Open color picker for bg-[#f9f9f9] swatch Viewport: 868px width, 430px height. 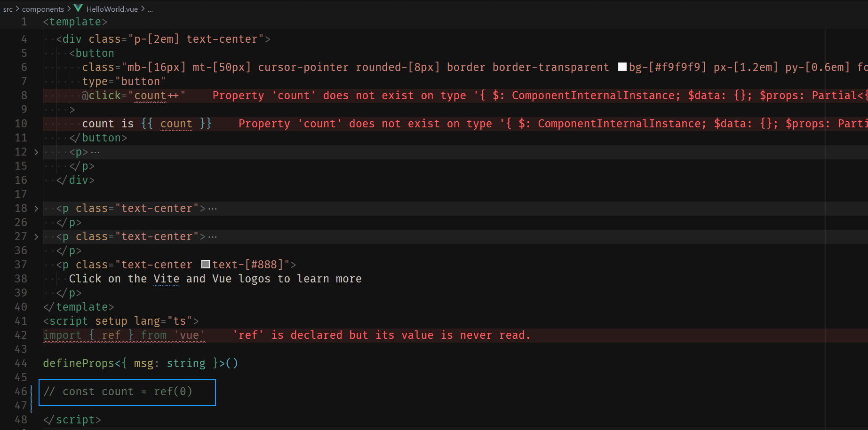(x=622, y=67)
